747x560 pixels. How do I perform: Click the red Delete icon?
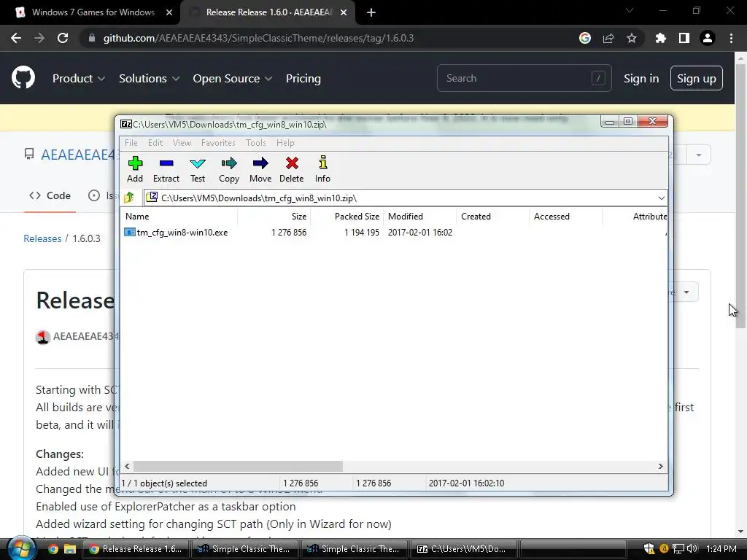pyautogui.click(x=292, y=169)
